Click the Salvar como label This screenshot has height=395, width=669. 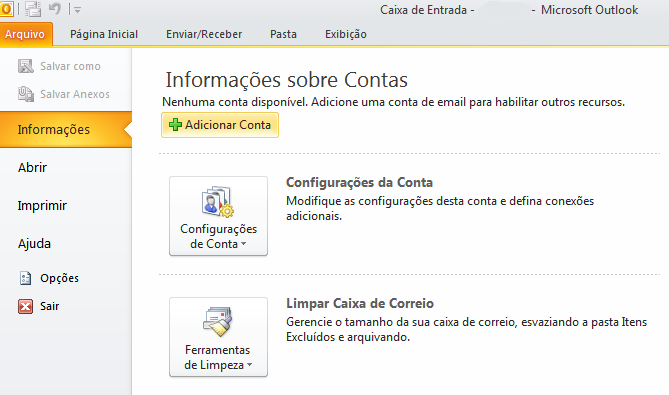coord(70,67)
